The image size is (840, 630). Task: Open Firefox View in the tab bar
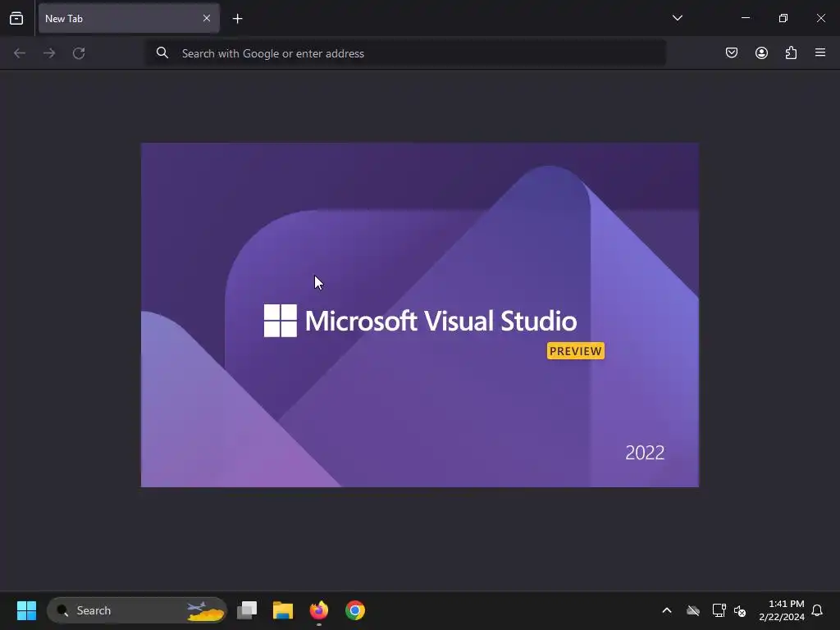[x=16, y=18]
